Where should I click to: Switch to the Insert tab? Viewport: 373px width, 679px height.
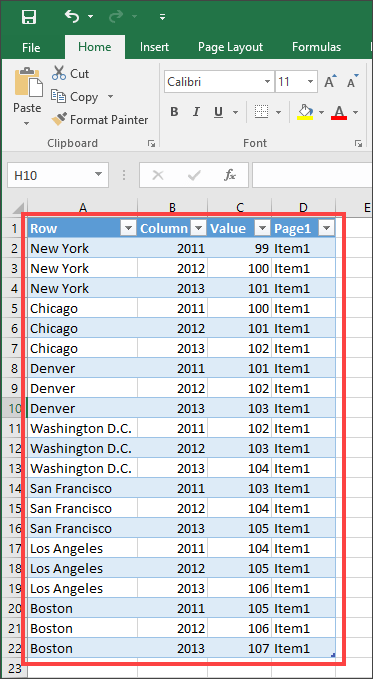(x=154, y=47)
